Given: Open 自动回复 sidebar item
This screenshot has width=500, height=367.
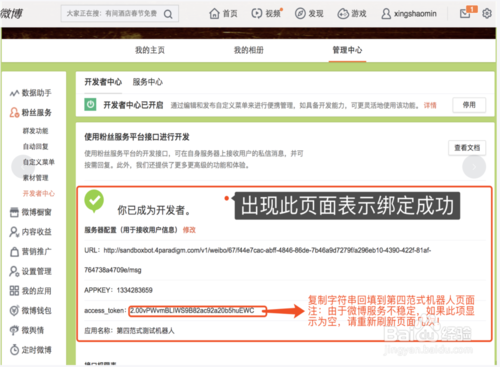Looking at the screenshot, I should point(35,146).
